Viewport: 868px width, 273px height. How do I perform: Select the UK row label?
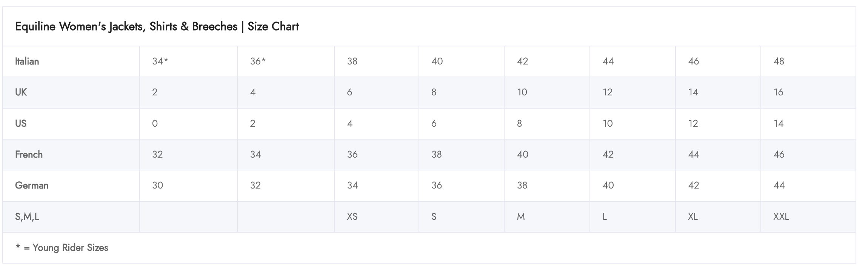[x=21, y=92]
